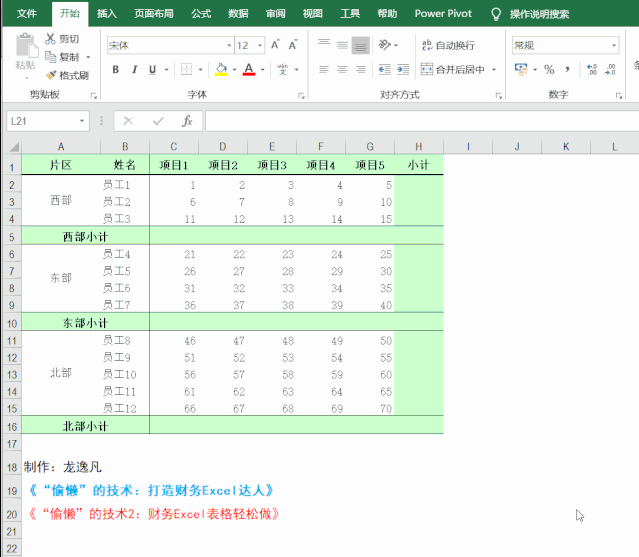Switch to the 数据 (Data) tab
This screenshot has width=639, height=557.
click(238, 13)
